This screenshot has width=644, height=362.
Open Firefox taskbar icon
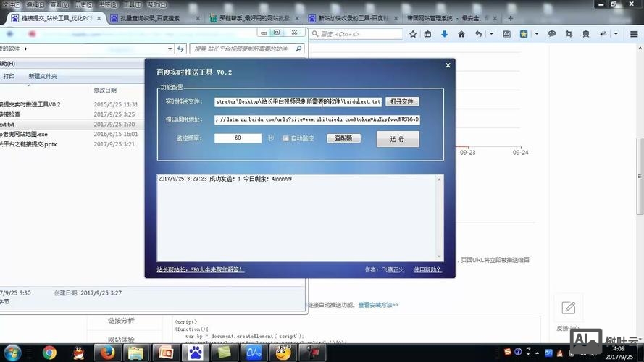108,353
